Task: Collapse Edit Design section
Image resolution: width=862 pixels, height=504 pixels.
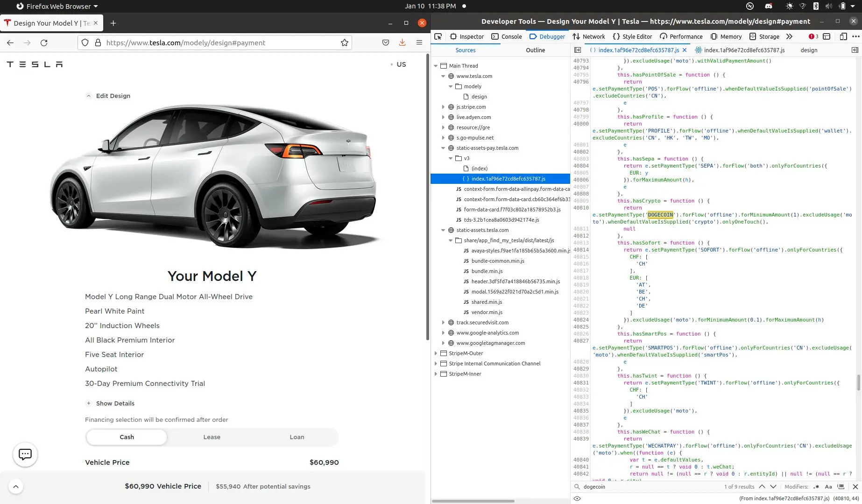Action: (108, 96)
